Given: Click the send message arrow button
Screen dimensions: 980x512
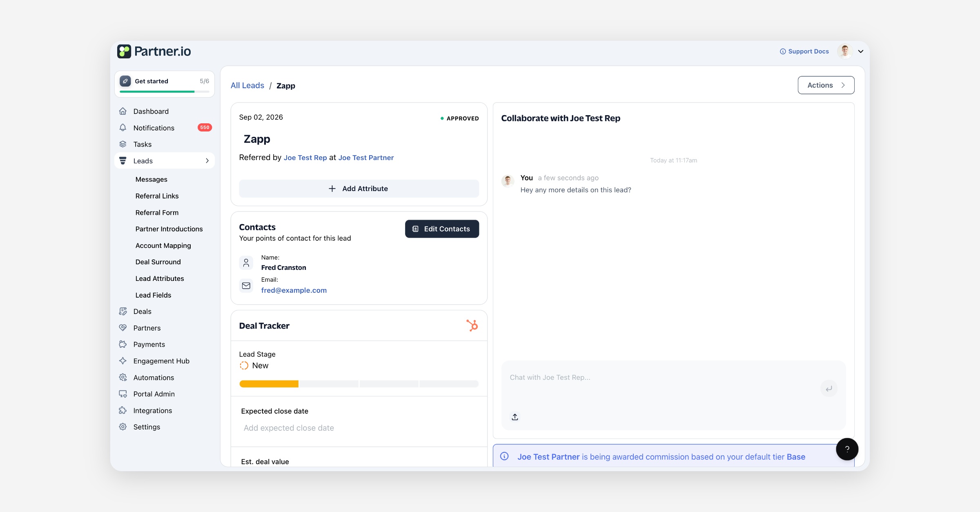Looking at the screenshot, I should [829, 389].
